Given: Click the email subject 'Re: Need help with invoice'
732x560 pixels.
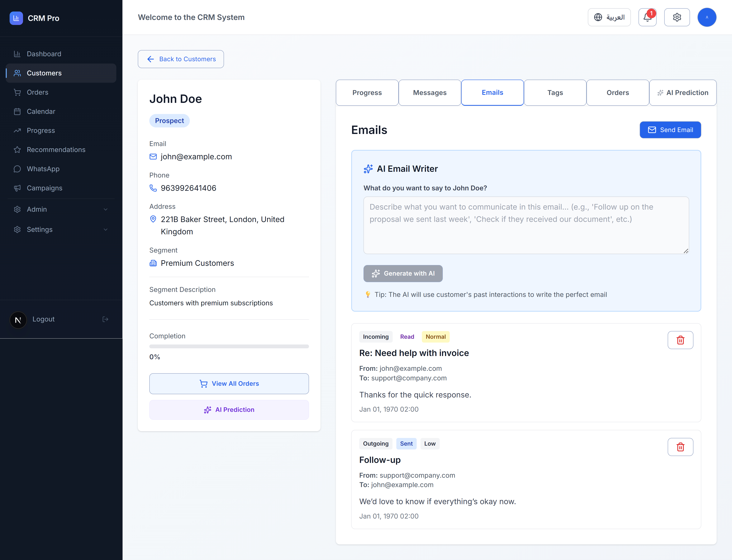Looking at the screenshot, I should tap(414, 353).
